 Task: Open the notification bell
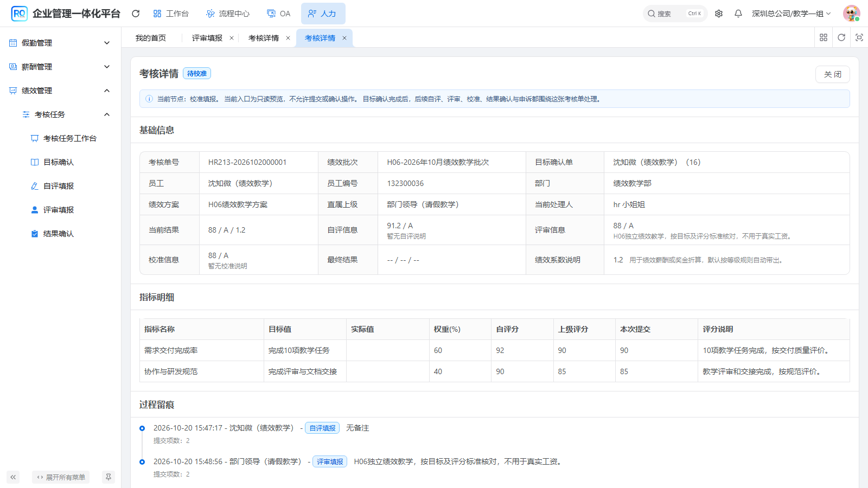(738, 14)
